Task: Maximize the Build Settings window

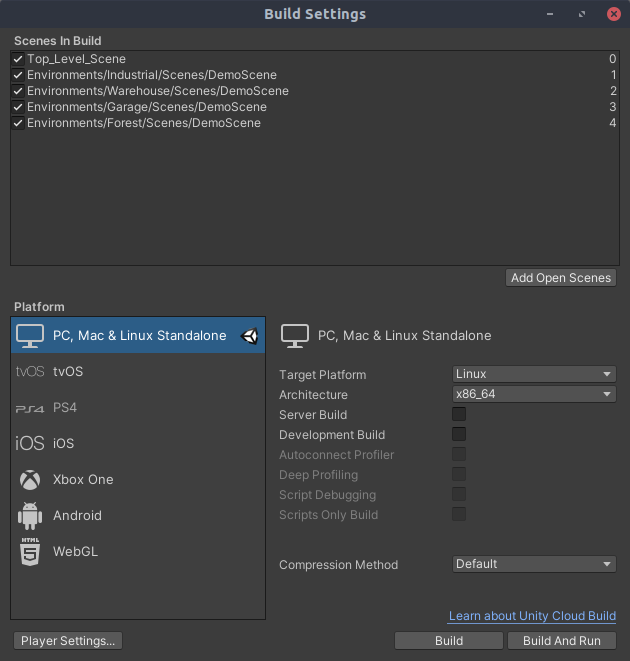Action: (582, 14)
